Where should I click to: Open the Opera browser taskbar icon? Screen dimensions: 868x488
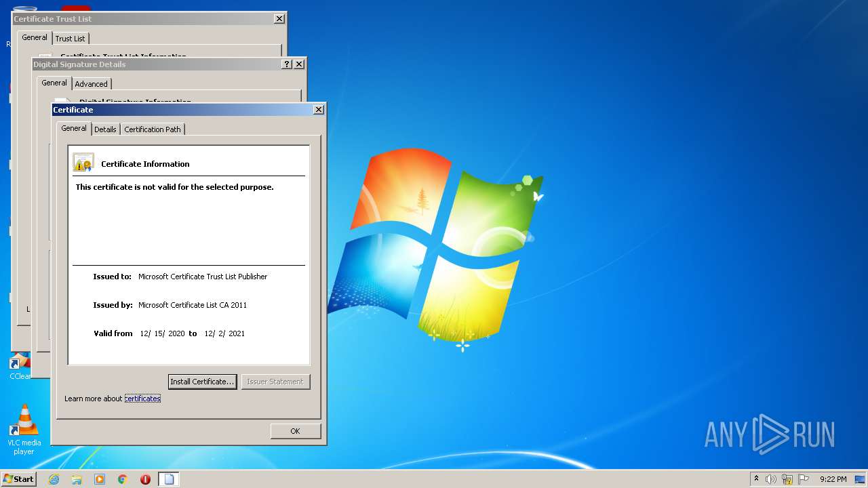pos(145,479)
